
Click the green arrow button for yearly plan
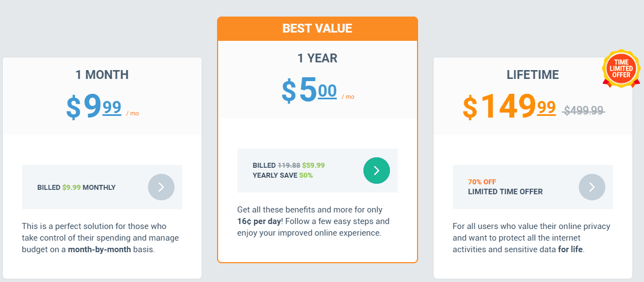[x=377, y=171]
